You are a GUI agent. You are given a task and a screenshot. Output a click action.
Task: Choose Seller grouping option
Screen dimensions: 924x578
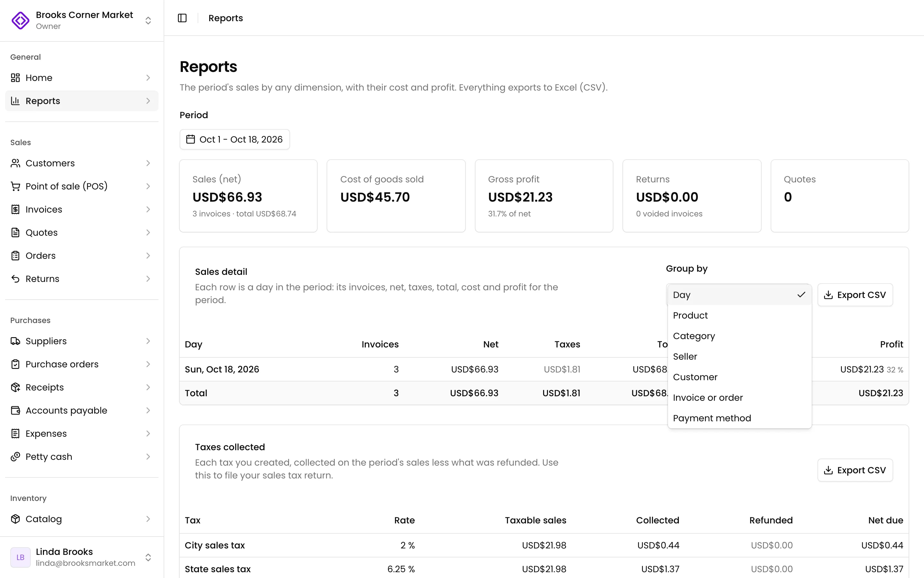point(739,357)
